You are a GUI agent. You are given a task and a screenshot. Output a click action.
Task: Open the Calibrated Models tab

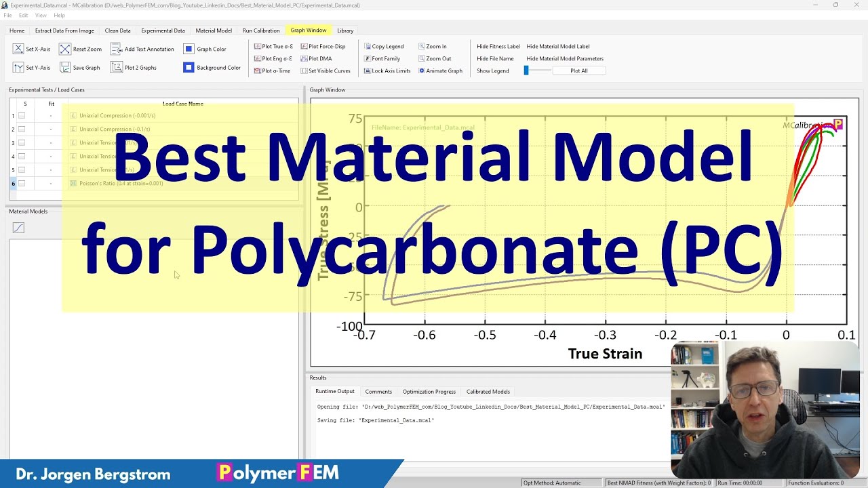coord(488,391)
